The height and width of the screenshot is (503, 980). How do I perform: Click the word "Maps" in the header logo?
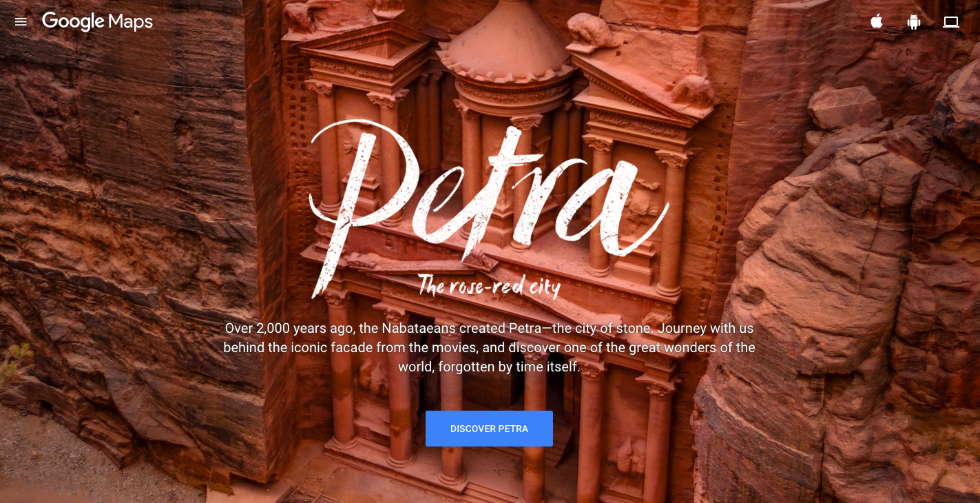(130, 22)
